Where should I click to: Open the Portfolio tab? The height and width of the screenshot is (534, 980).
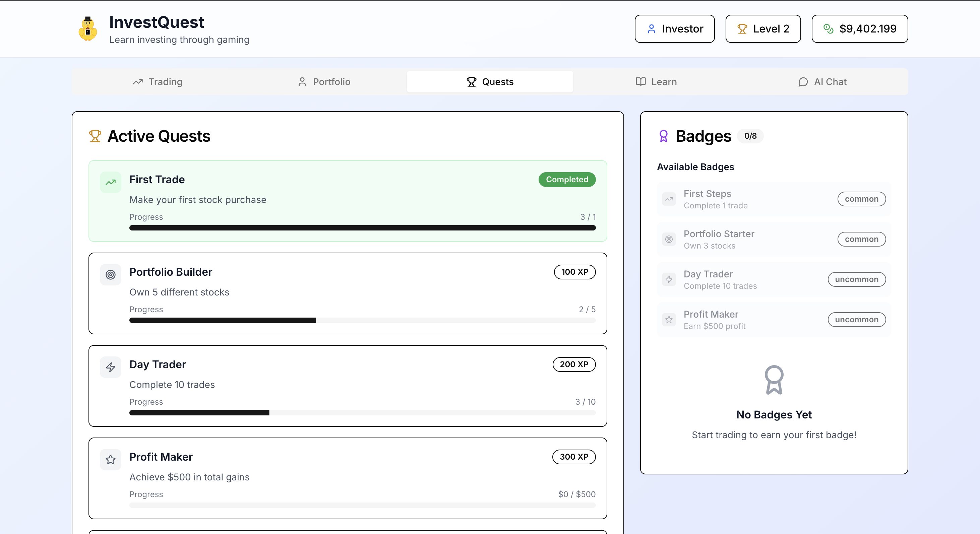(324, 82)
